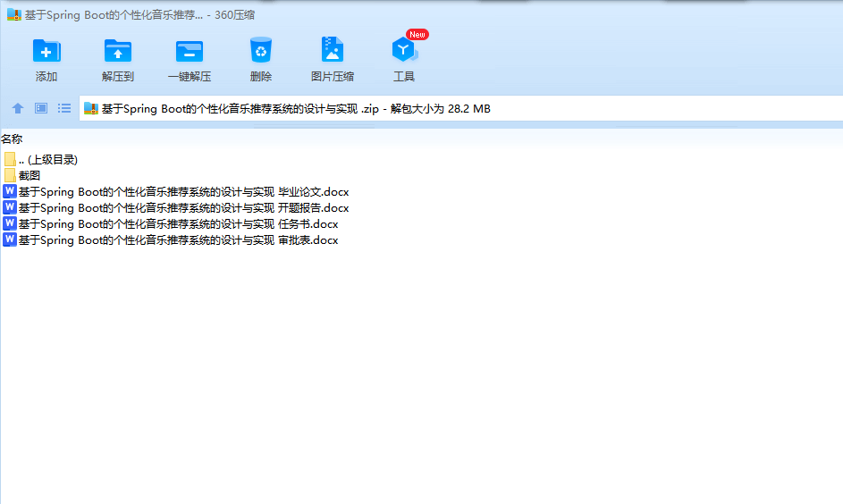The width and height of the screenshot is (843, 504).
Task: Open the 工具 (Tools) icon
Action: point(404,50)
